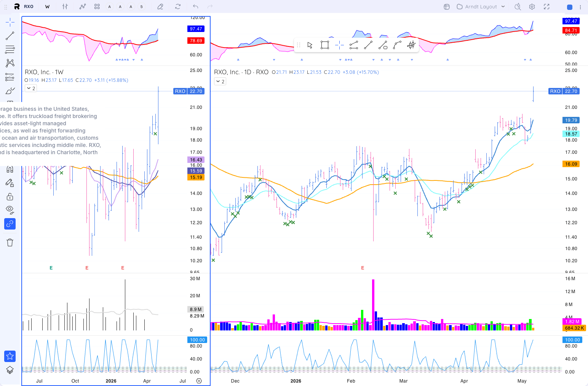Viewport: 588px width, 386px height.
Task: Open quick search lightning icon
Action: coord(518,6)
